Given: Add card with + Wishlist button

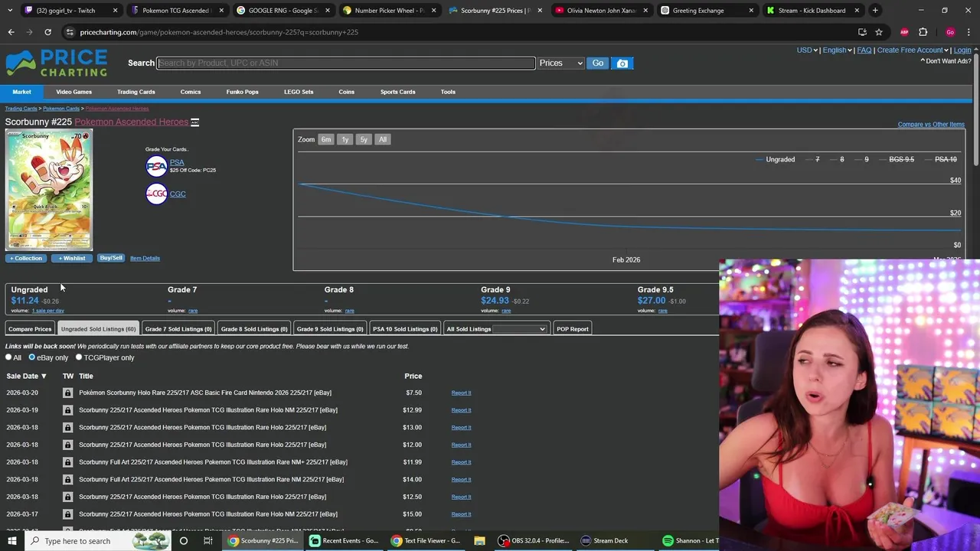Looking at the screenshot, I should click(x=72, y=259).
